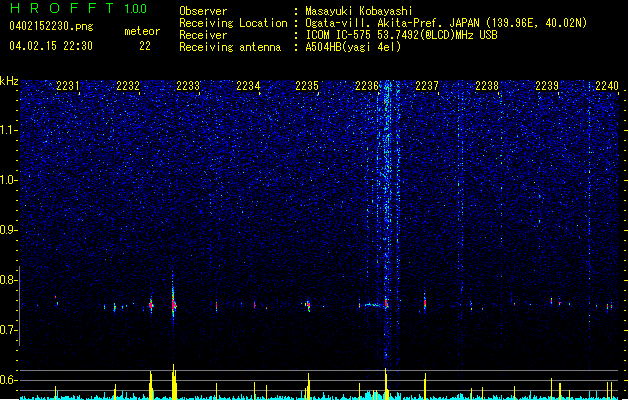
Task: Click the A504HB(yagi 4el) antenna text
Action: (x=353, y=47)
